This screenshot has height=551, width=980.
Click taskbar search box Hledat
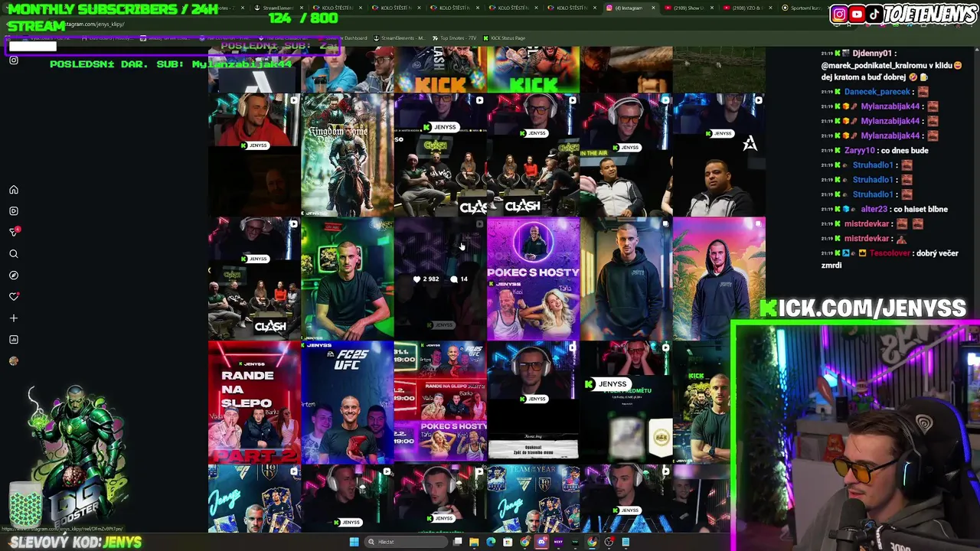coord(406,542)
